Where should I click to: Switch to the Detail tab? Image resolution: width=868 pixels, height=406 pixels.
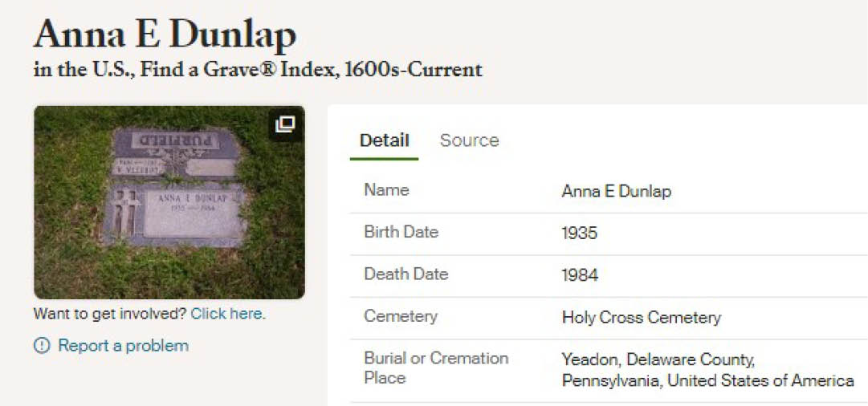pyautogui.click(x=384, y=140)
